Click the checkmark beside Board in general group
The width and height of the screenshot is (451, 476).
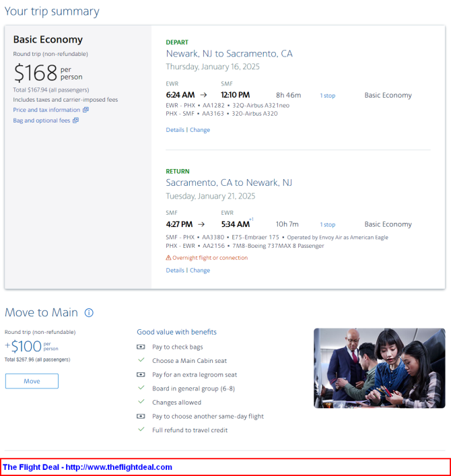(x=141, y=388)
